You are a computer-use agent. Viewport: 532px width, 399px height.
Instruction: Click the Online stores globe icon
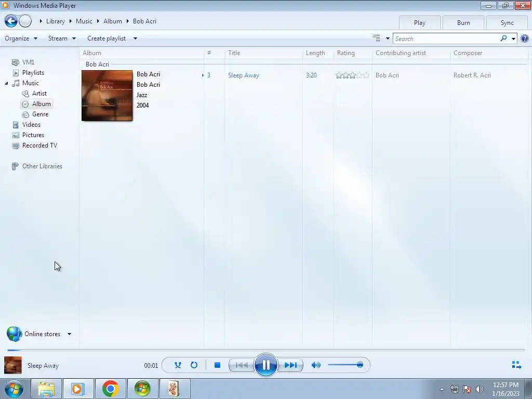14,334
